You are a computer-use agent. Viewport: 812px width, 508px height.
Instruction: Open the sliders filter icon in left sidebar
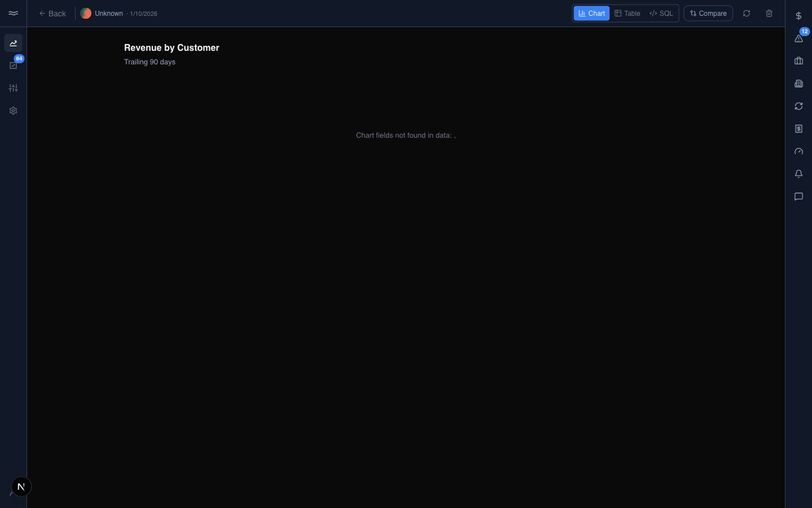pos(13,88)
